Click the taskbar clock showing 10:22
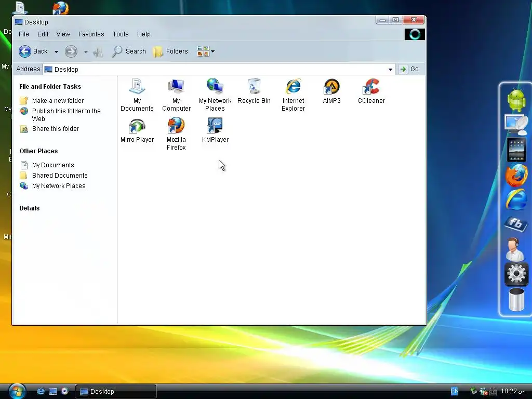 [x=513, y=391]
